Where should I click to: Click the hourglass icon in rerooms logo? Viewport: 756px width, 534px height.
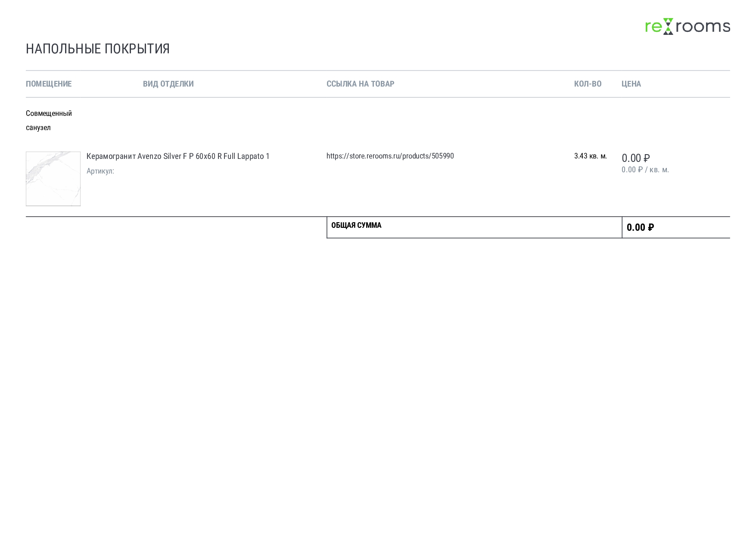(x=668, y=26)
